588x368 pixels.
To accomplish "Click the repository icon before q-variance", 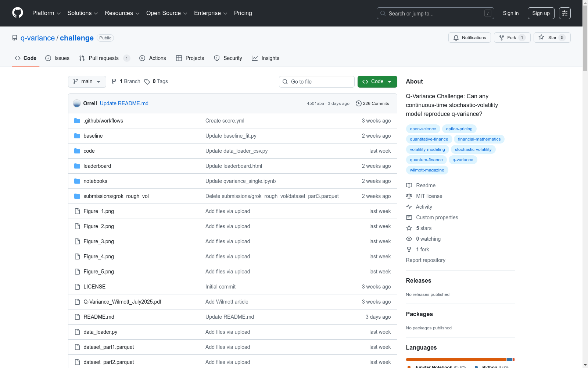I will click(15, 38).
